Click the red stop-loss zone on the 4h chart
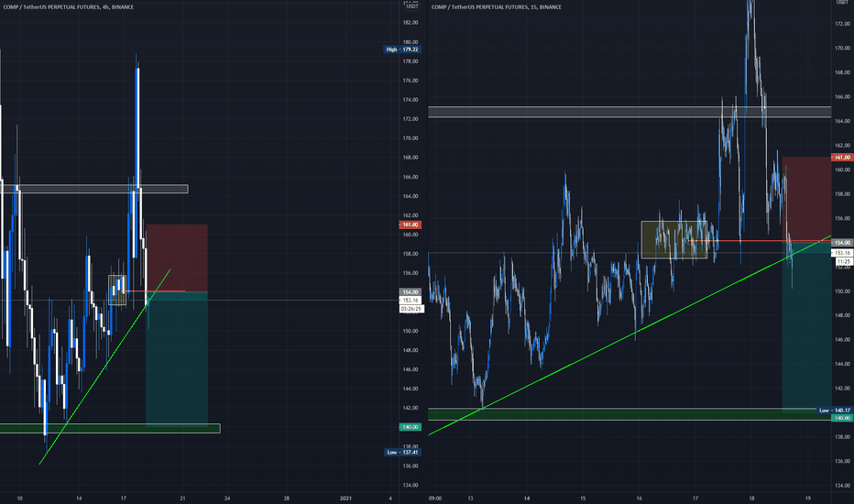Image resolution: width=854 pixels, height=504 pixels. 177,257
